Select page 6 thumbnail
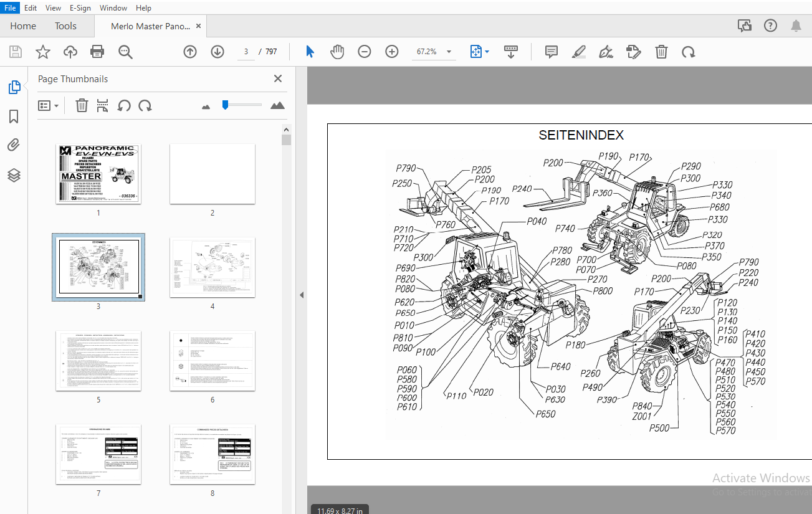Viewport: 812px width, 514px height. click(x=213, y=361)
